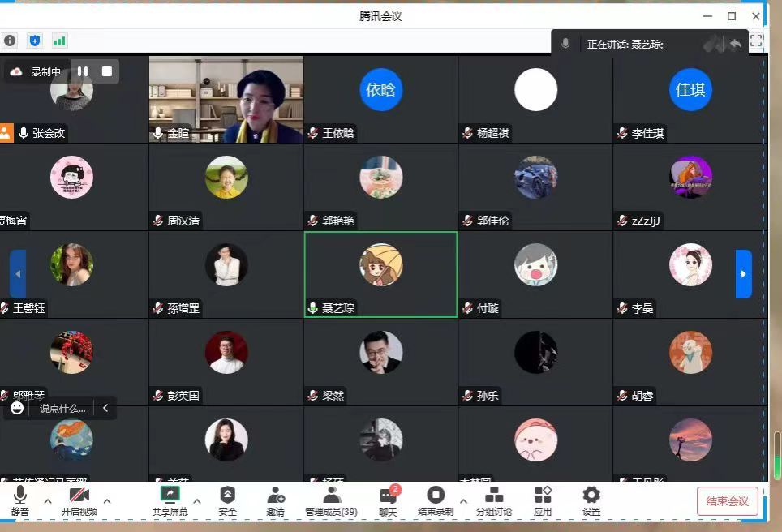Stop recording with the square button

click(106, 71)
